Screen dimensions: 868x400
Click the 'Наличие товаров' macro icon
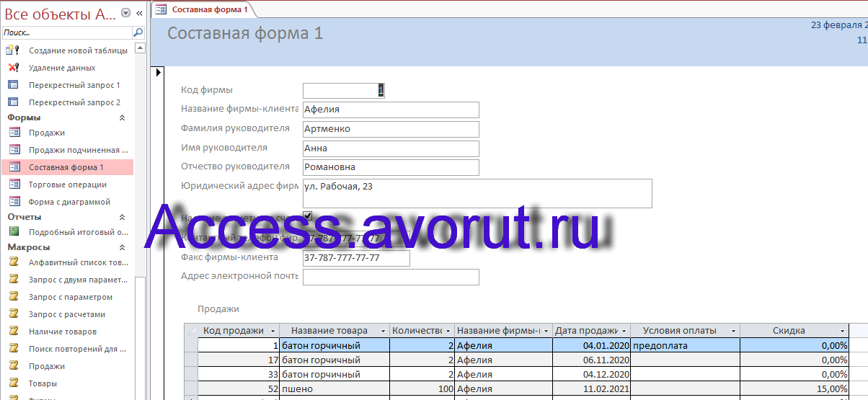(x=14, y=332)
